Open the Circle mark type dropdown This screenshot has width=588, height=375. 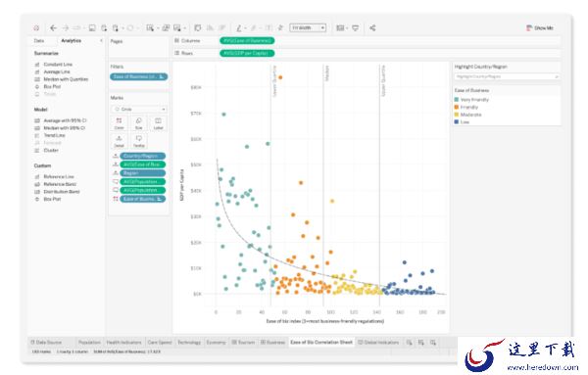click(139, 109)
